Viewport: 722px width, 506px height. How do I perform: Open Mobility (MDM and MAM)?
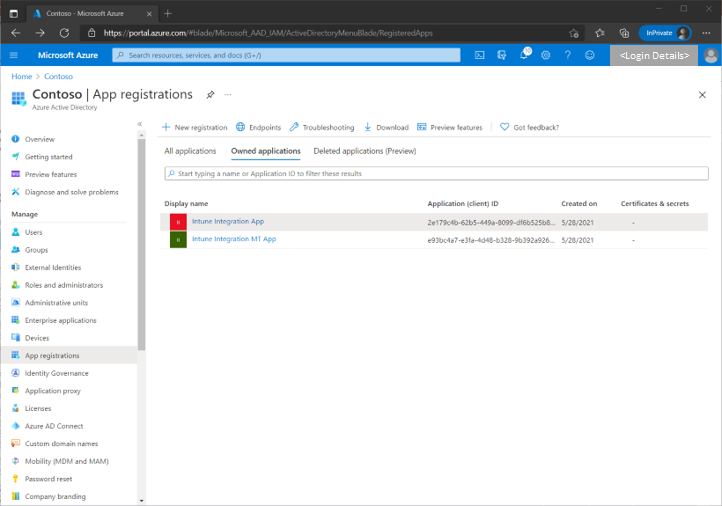click(x=66, y=461)
